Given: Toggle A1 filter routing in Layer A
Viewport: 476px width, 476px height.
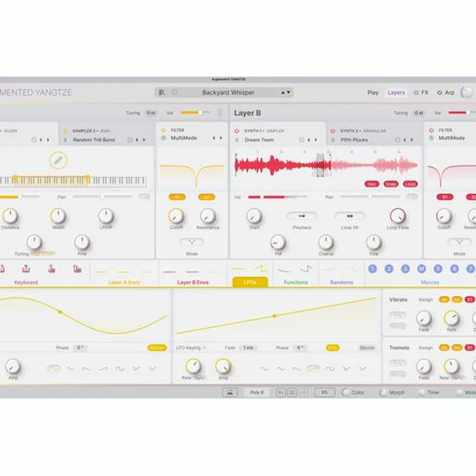Looking at the screenshot, I should coord(177,197).
